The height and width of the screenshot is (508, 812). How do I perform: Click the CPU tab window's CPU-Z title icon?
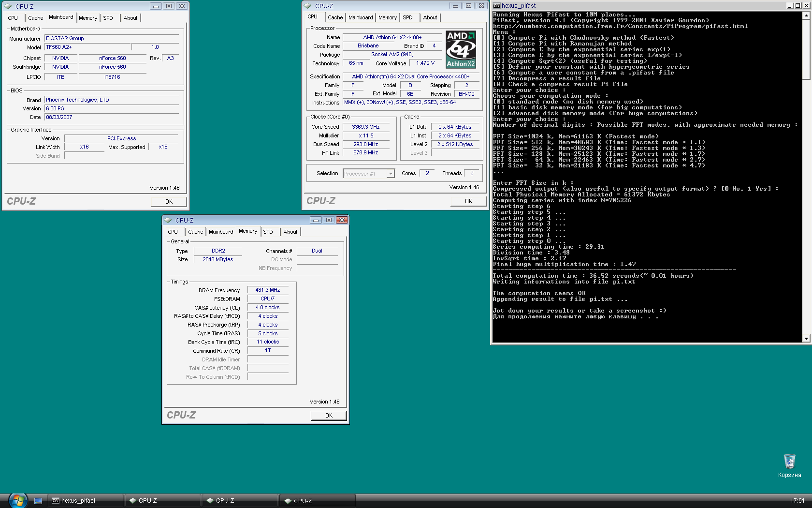click(308, 6)
